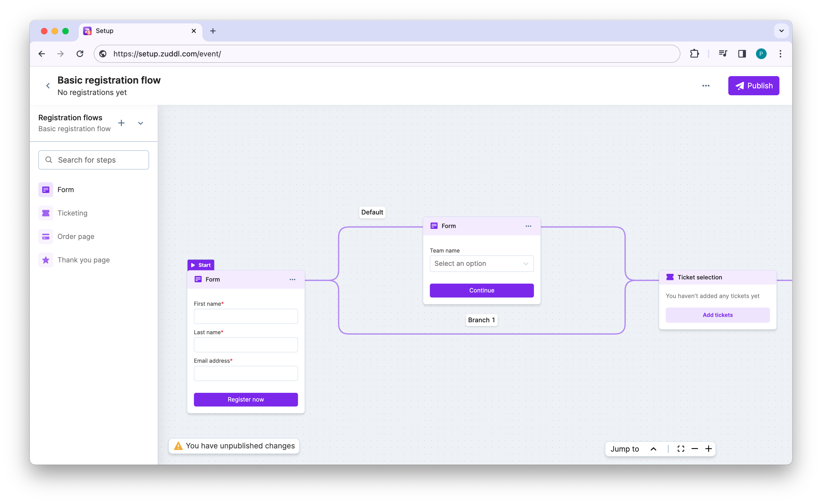Open the Default branch Form's three-dot menu
The image size is (822, 504).
pyautogui.click(x=528, y=226)
